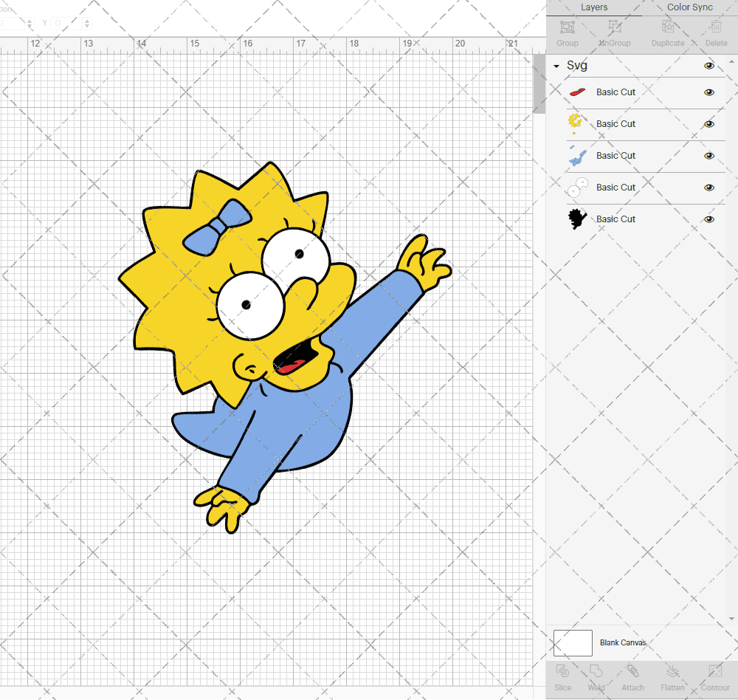Screen dimensions: 738x700
Task: Click the Blank Canvas white swatch
Action: (573, 643)
